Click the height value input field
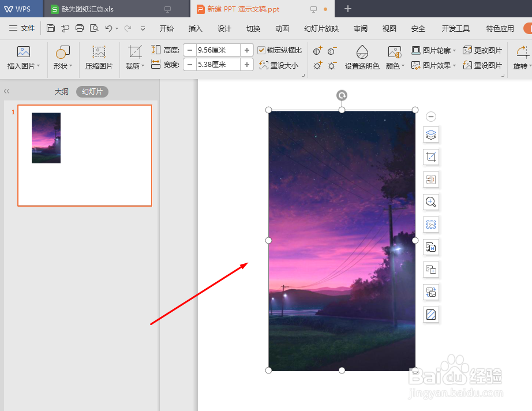Screen dimensions: 532x411 [x=218, y=50]
